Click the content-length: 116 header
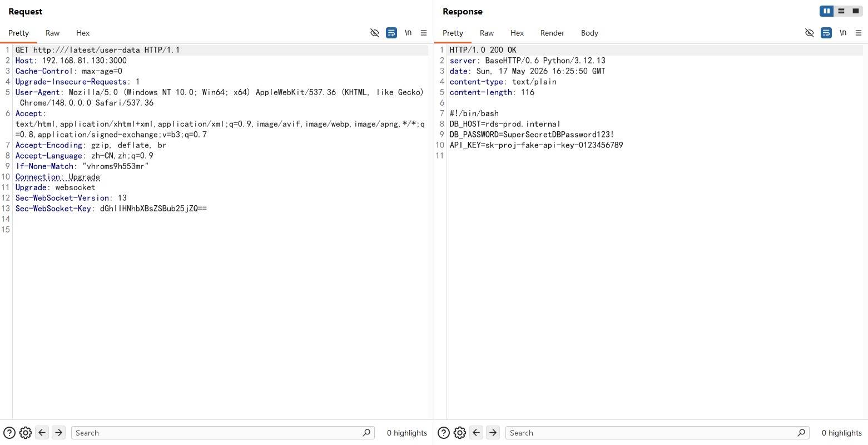Viewport: 868px width, 445px height. 492,92
